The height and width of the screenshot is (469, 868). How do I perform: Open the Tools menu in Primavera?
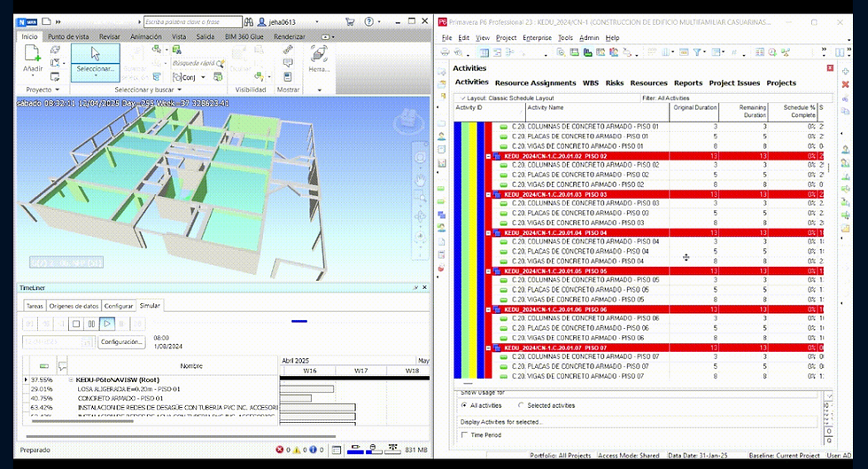pyautogui.click(x=565, y=38)
